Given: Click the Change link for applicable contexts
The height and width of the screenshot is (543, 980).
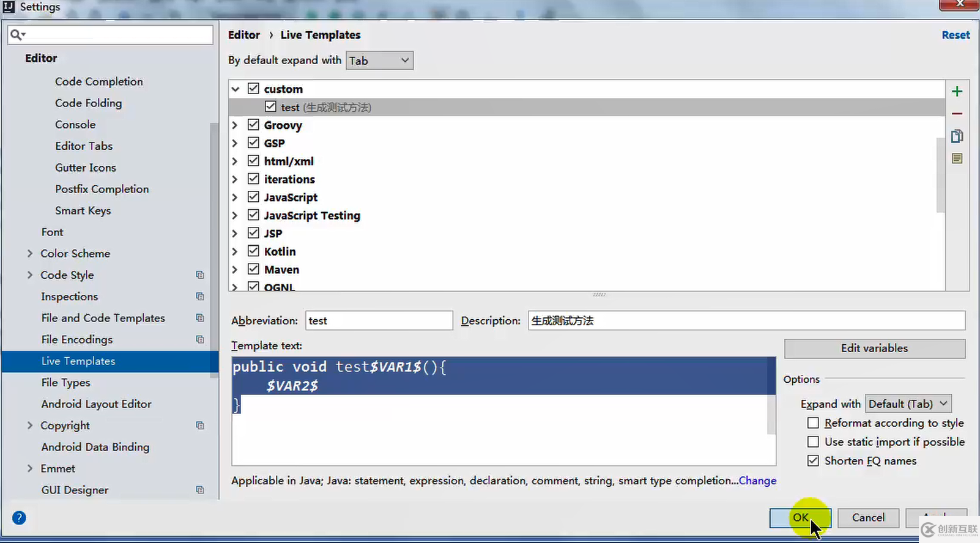Looking at the screenshot, I should pyautogui.click(x=758, y=481).
